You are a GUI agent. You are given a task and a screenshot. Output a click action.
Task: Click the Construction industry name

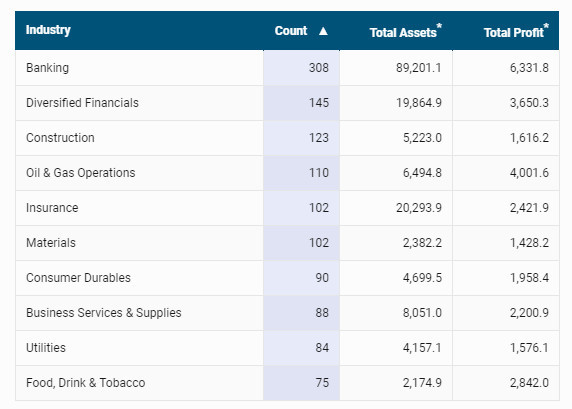click(x=60, y=138)
